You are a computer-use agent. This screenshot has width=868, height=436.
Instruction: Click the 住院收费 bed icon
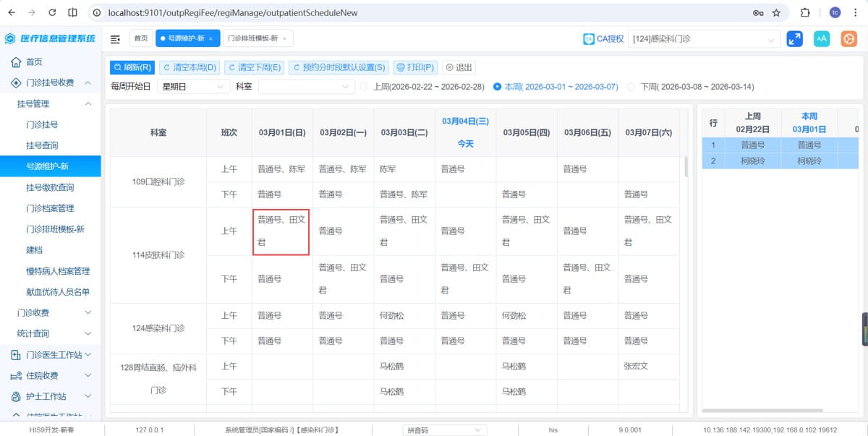click(x=15, y=376)
